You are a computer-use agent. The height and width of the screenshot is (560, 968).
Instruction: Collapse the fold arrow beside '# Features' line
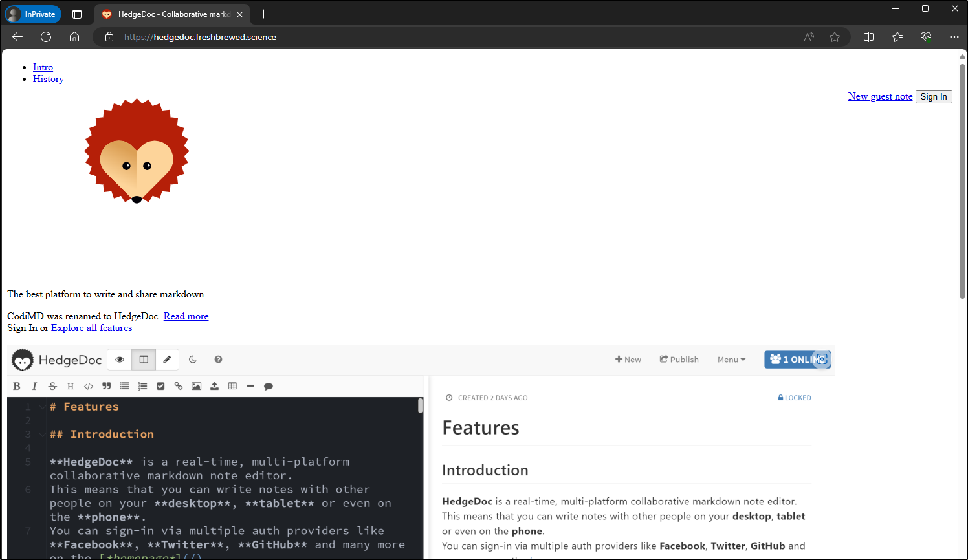pos(42,407)
